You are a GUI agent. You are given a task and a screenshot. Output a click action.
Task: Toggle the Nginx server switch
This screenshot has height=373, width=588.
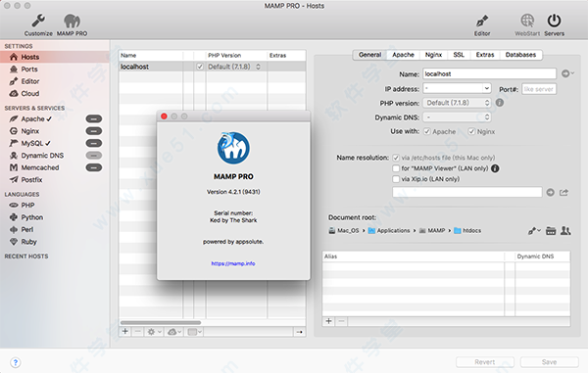pos(94,131)
